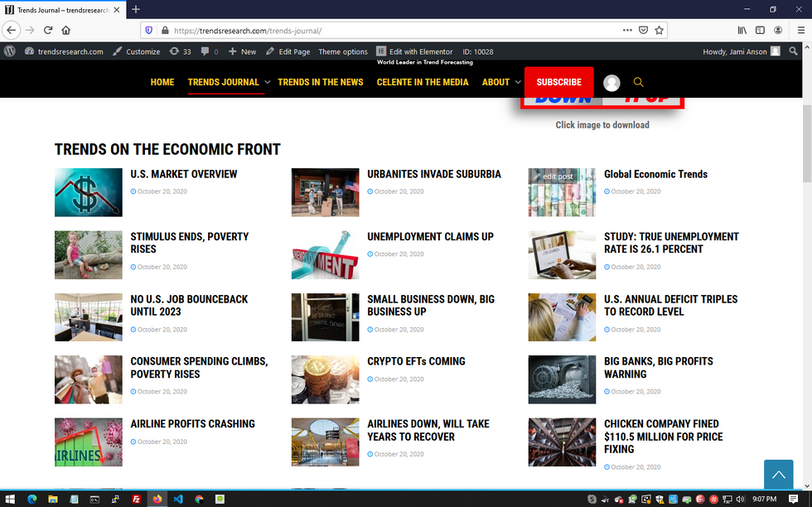Open CHICKEN COMPANY FINED article
The width and height of the screenshot is (812, 507).
tap(664, 437)
